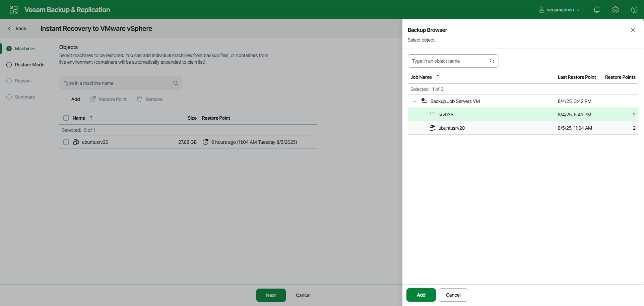Click the green Add button in Backup Browser
Screen dimensions: 644x306
(x=421, y=295)
